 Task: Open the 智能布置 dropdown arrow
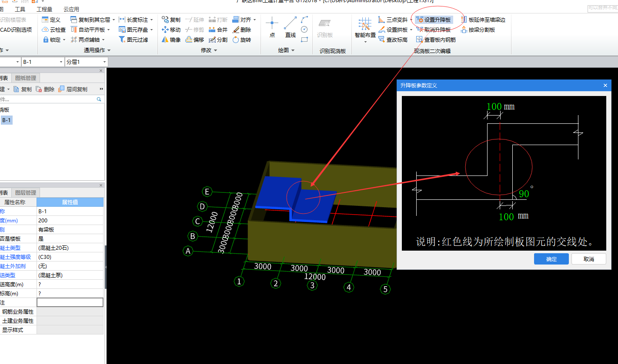(x=365, y=42)
